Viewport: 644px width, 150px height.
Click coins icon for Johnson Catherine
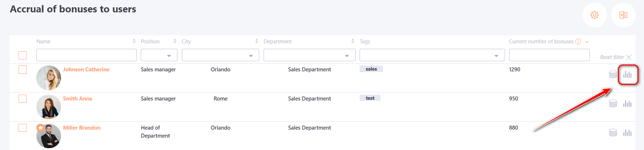[613, 75]
